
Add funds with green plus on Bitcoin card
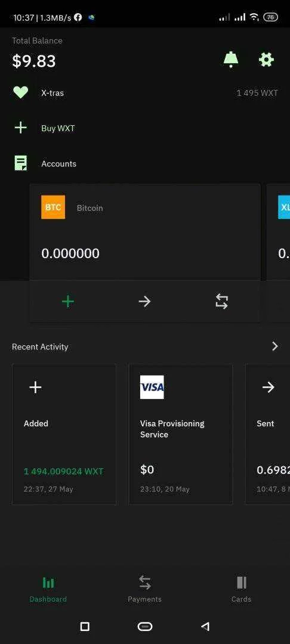(68, 302)
